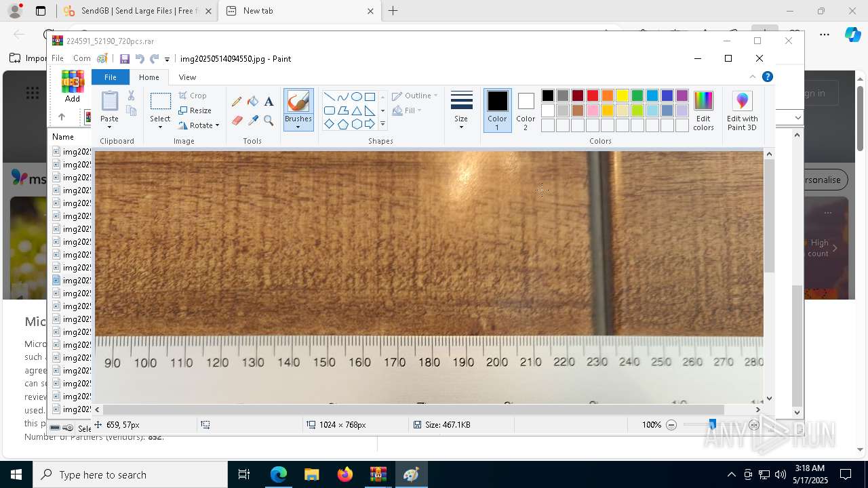Viewport: 868px width, 488px height.
Task: Open the Brushes dropdown arrow
Action: (x=298, y=127)
